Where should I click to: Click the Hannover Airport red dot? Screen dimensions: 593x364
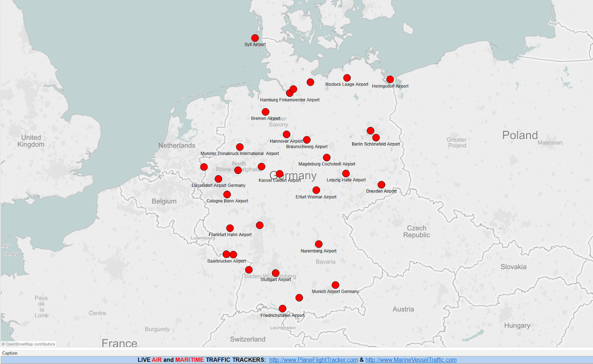click(x=286, y=135)
